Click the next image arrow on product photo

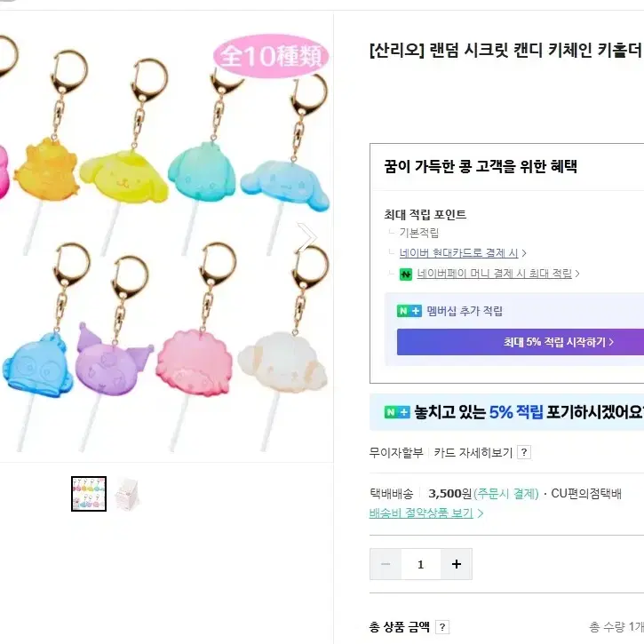307,237
